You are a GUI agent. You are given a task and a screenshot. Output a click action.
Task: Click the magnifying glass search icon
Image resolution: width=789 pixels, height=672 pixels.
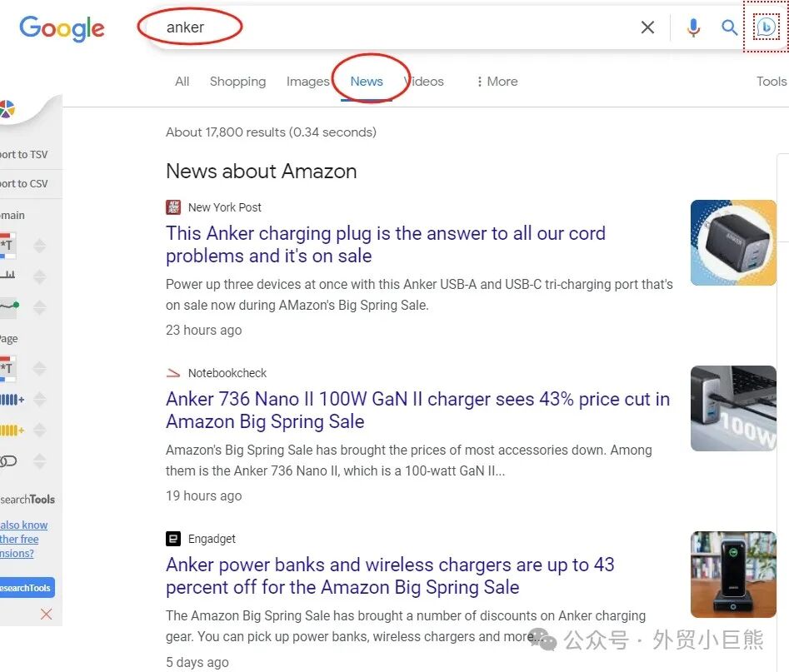729,27
